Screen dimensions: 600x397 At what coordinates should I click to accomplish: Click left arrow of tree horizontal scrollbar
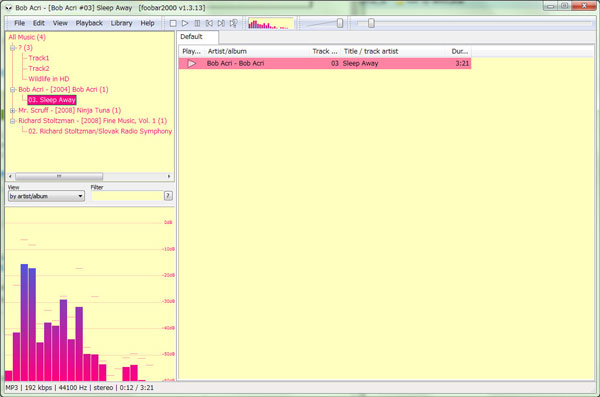10,176
